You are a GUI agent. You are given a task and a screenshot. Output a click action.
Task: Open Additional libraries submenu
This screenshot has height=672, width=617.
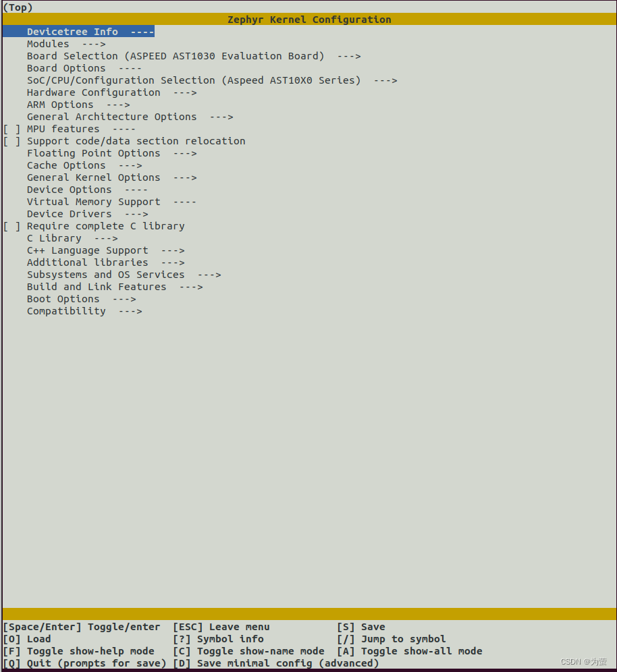point(105,262)
